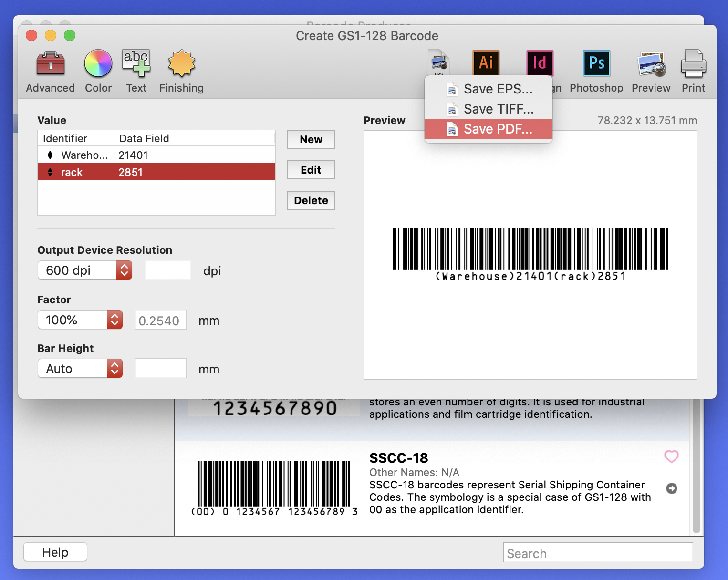Close the Create GS1-128 Barcode dialog
The image size is (728, 580).
tap(31, 35)
